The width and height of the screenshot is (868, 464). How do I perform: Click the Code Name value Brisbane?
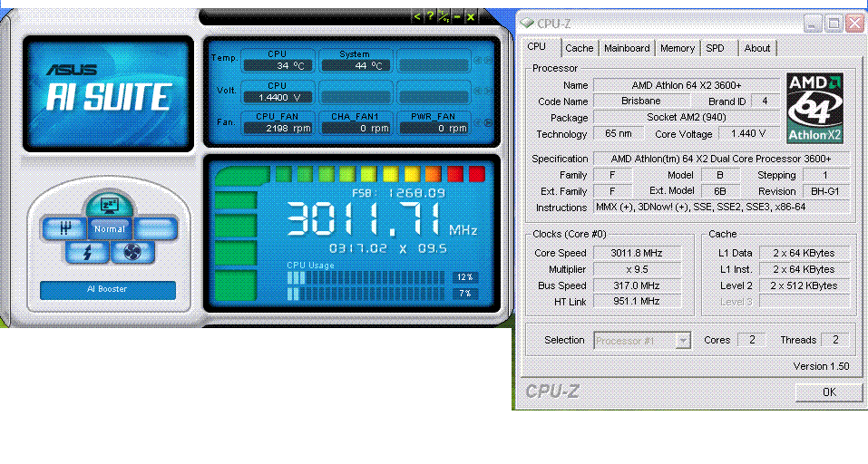[x=641, y=101]
